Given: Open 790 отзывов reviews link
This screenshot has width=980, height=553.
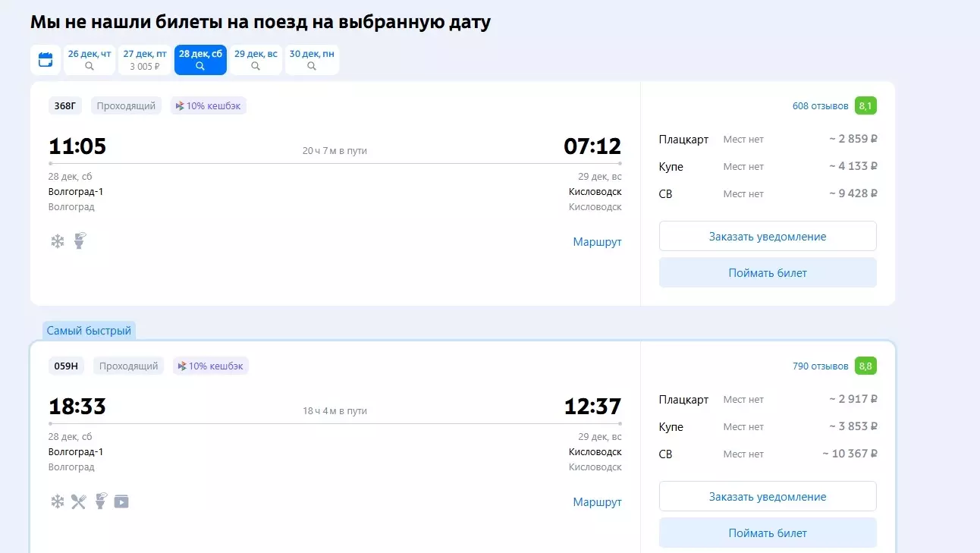Looking at the screenshot, I should [820, 366].
